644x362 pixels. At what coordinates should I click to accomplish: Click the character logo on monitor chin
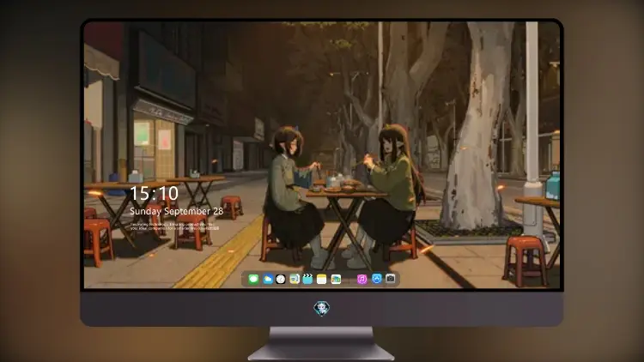point(322,308)
